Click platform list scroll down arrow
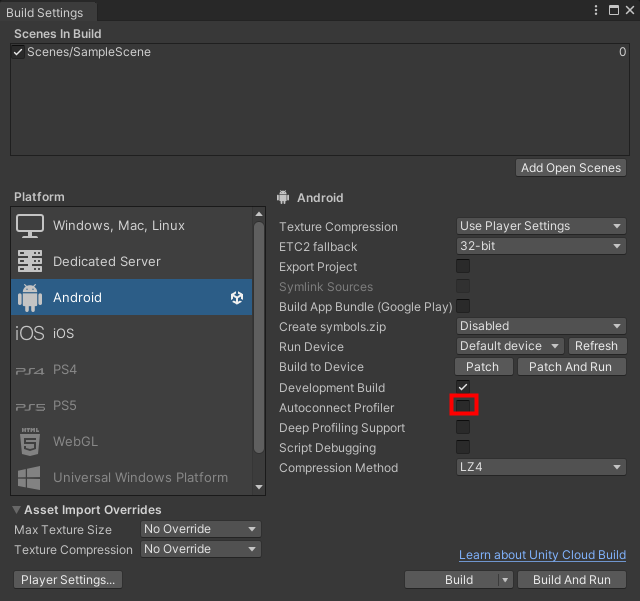 [x=259, y=487]
